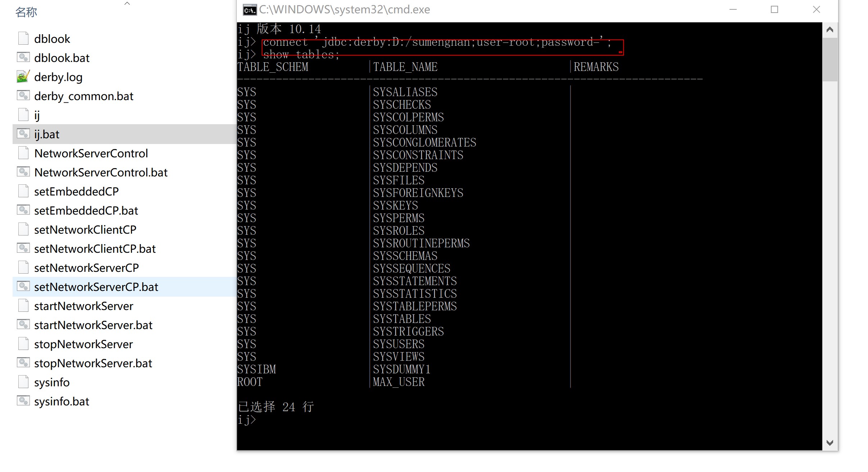The height and width of the screenshot is (472, 868).
Task: Click the sort direction arrow above 名称
Action: [127, 3]
